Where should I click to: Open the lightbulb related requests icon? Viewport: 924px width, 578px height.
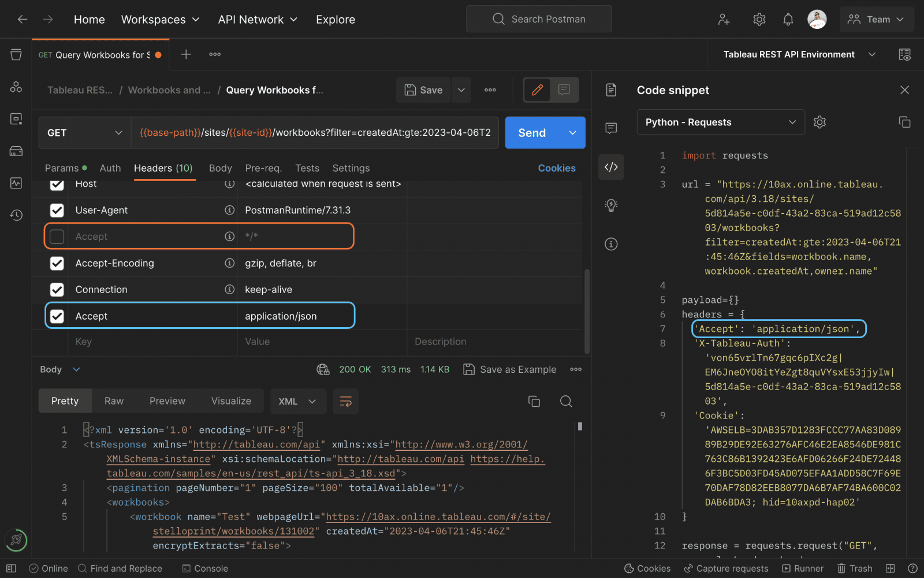(x=611, y=205)
